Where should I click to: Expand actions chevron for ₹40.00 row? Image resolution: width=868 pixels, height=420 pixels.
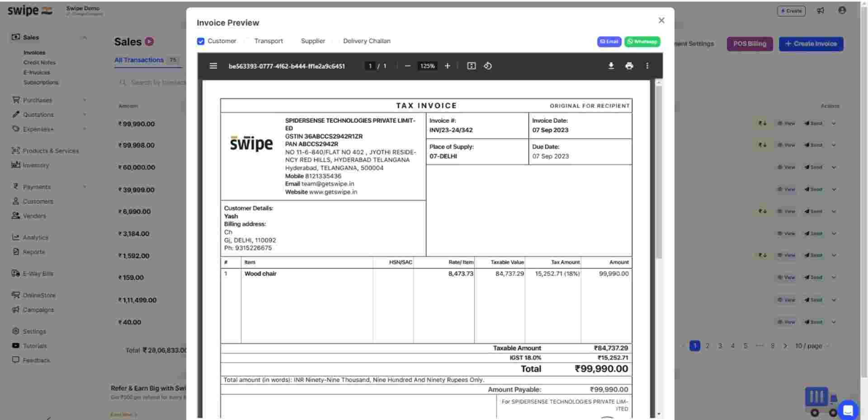[834, 322]
